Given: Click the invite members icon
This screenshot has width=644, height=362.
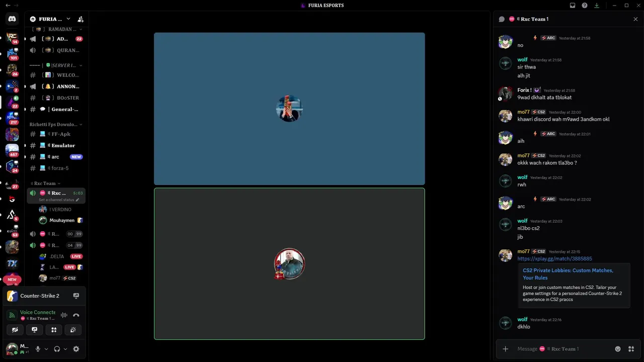Looking at the screenshot, I should [x=80, y=19].
